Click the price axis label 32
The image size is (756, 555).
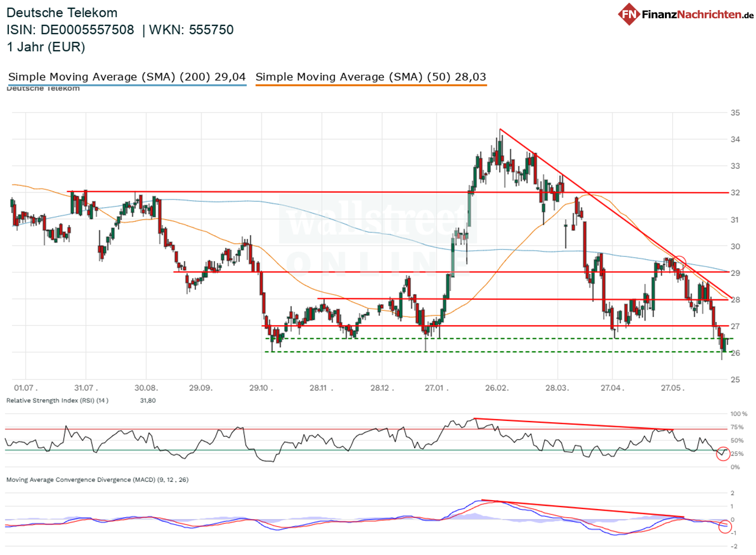[735, 192]
